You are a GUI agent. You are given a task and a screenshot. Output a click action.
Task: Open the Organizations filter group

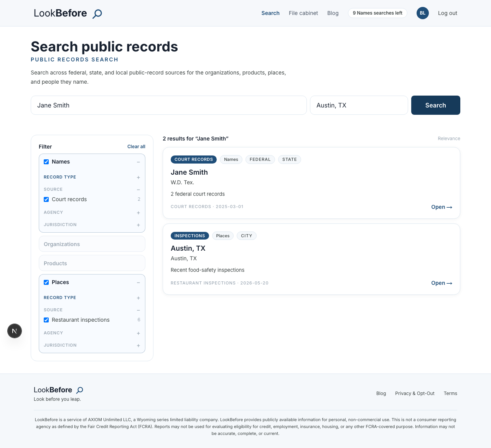(x=92, y=244)
